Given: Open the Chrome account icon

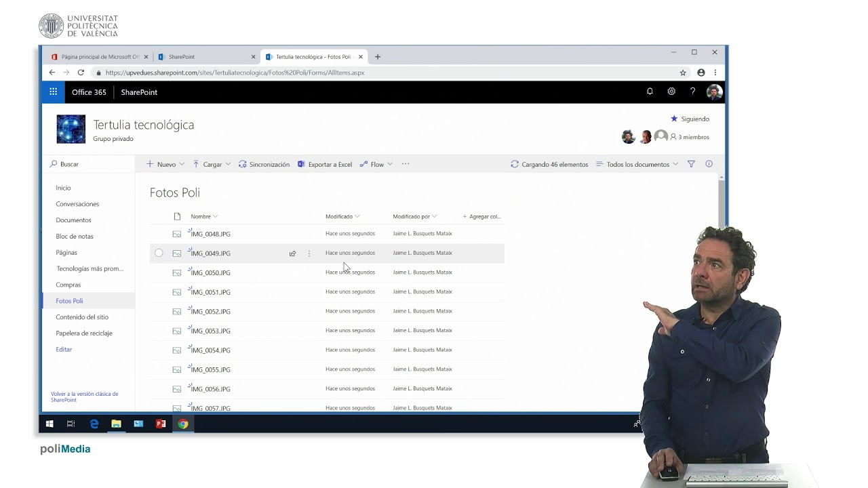Looking at the screenshot, I should [701, 73].
